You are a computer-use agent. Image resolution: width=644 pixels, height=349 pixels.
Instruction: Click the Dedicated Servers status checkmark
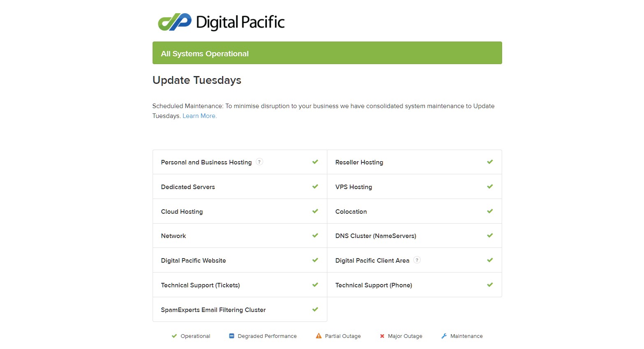(x=315, y=187)
